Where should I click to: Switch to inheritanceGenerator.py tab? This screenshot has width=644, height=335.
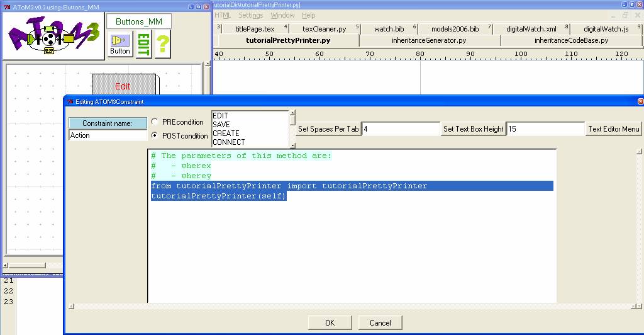tap(429, 40)
